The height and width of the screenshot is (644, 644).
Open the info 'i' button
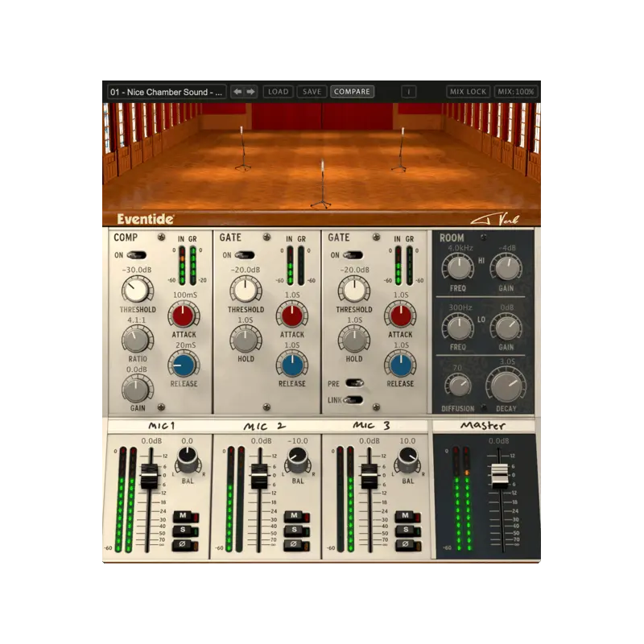click(409, 92)
